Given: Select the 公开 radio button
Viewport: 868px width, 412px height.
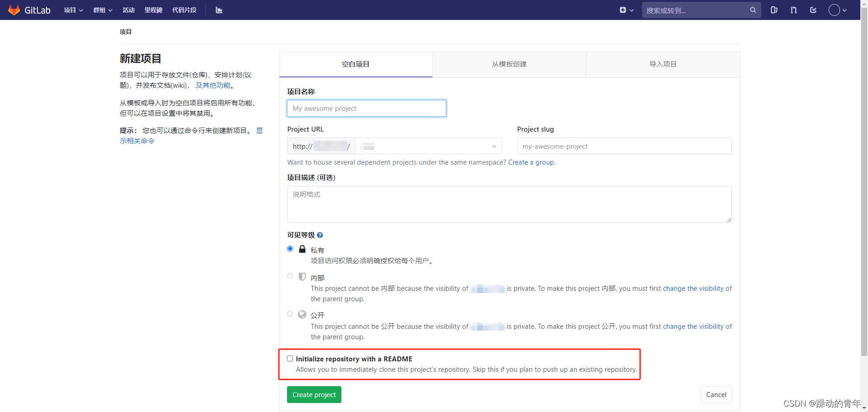Looking at the screenshot, I should tap(290, 314).
